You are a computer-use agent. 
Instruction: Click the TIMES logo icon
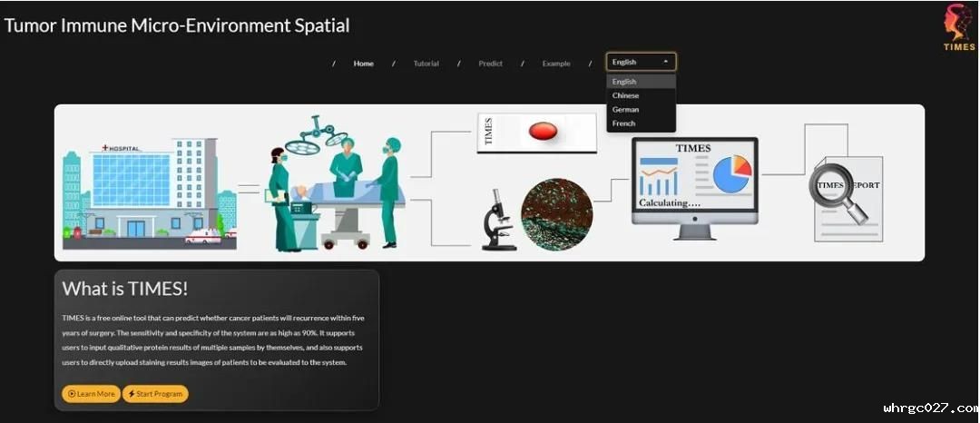click(x=959, y=28)
